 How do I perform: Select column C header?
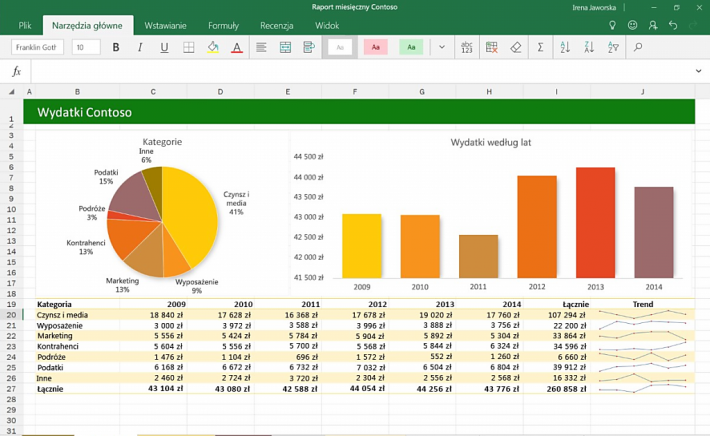[x=153, y=92]
